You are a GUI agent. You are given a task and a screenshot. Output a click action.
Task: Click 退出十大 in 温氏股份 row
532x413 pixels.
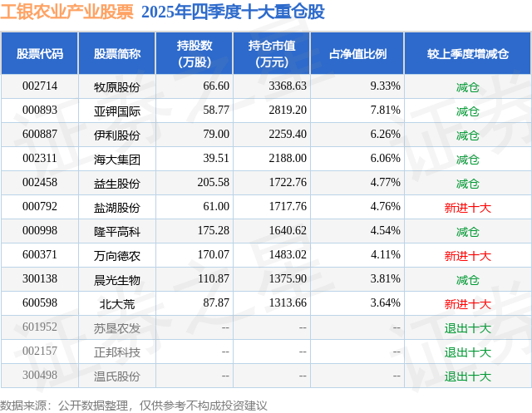tap(467, 376)
